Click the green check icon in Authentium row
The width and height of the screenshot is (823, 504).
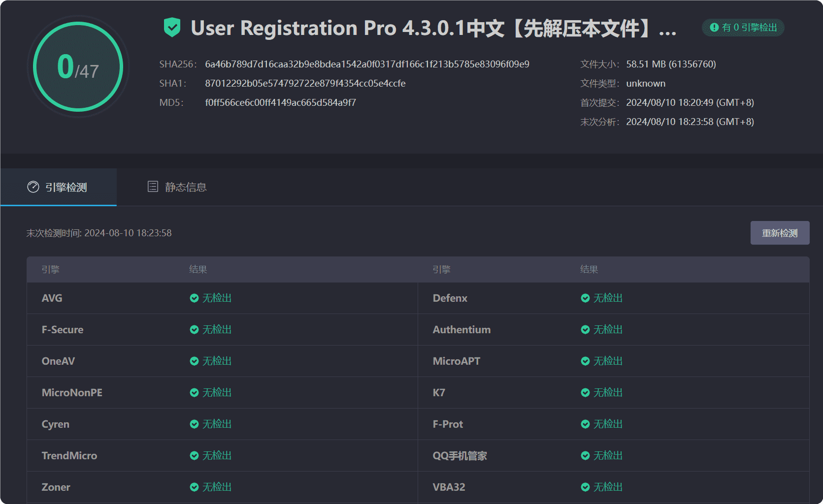pyautogui.click(x=585, y=330)
